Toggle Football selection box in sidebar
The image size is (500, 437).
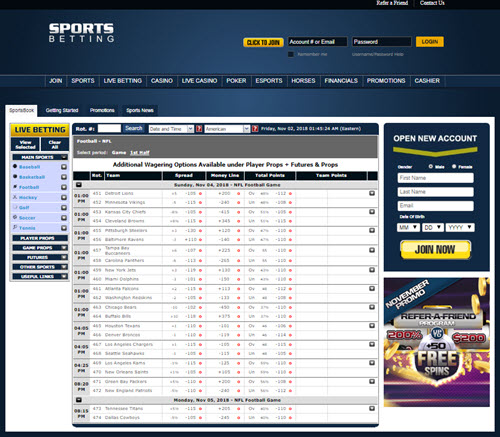tap(64, 187)
